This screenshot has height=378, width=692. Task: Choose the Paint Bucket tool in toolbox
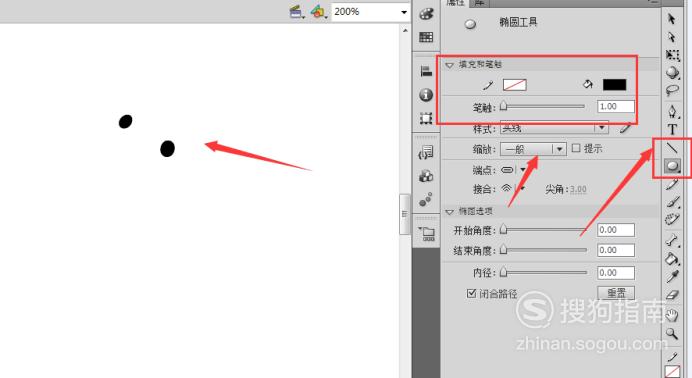tap(672, 258)
